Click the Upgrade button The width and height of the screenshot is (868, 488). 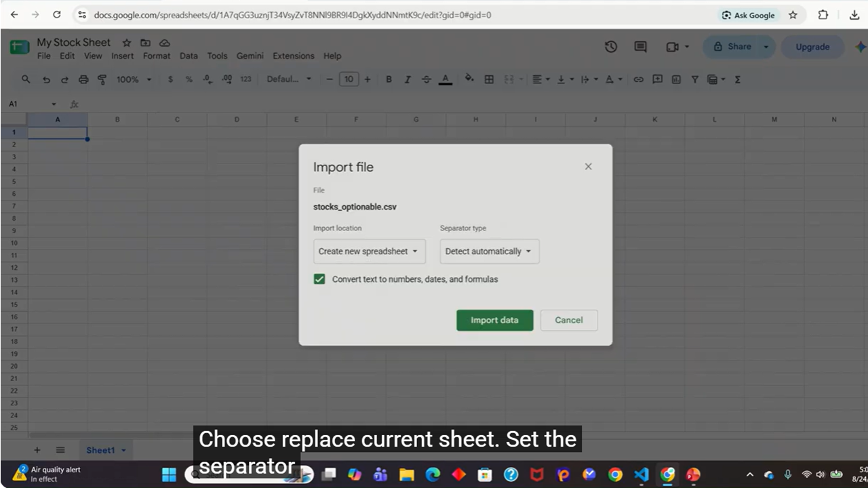coord(812,47)
